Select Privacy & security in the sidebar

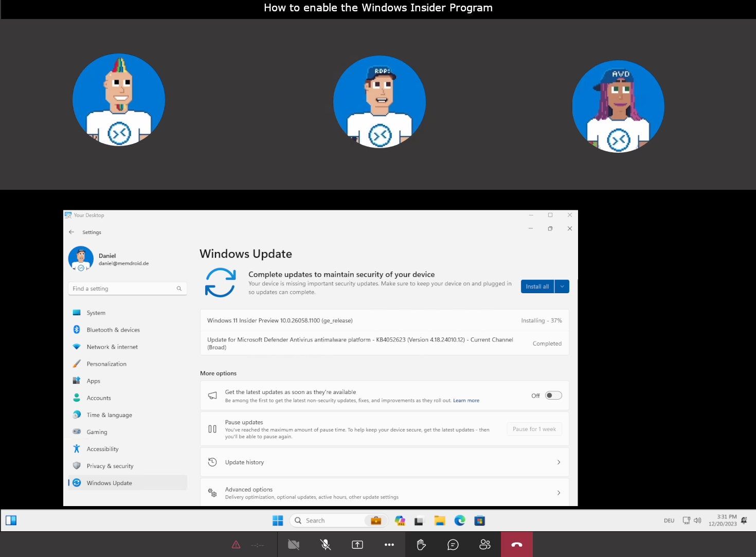click(110, 465)
